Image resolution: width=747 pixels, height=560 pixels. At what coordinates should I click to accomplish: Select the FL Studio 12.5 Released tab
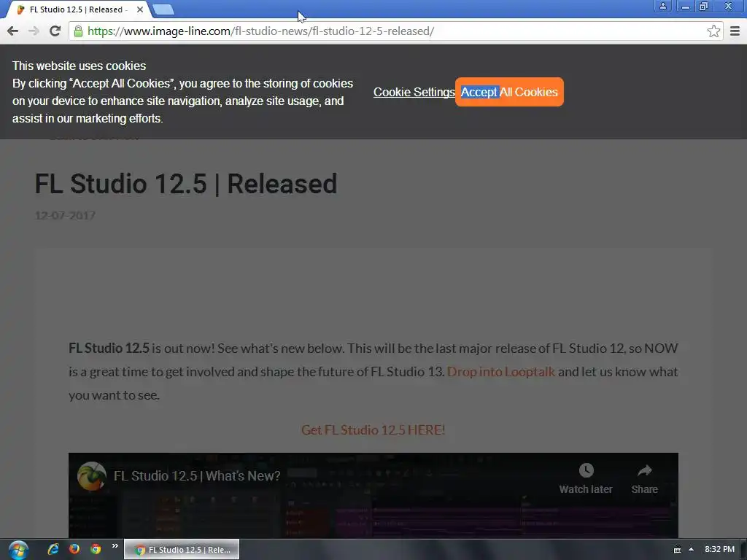[x=79, y=9]
